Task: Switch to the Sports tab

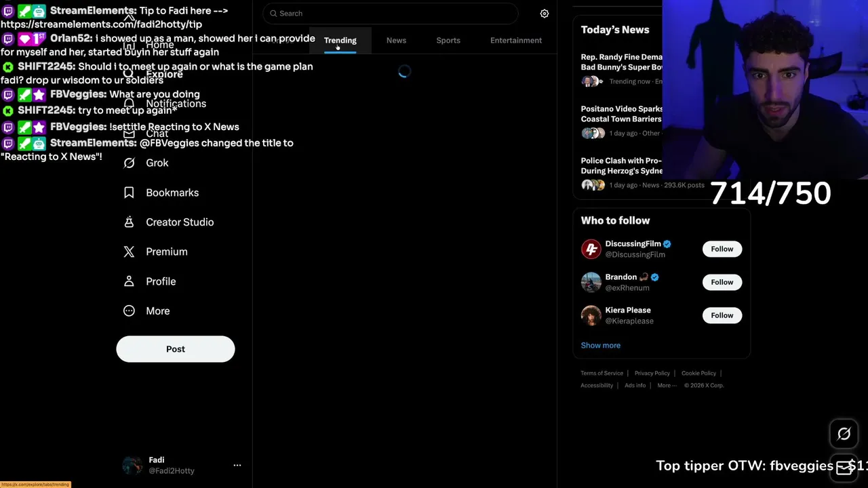Action: coord(448,40)
